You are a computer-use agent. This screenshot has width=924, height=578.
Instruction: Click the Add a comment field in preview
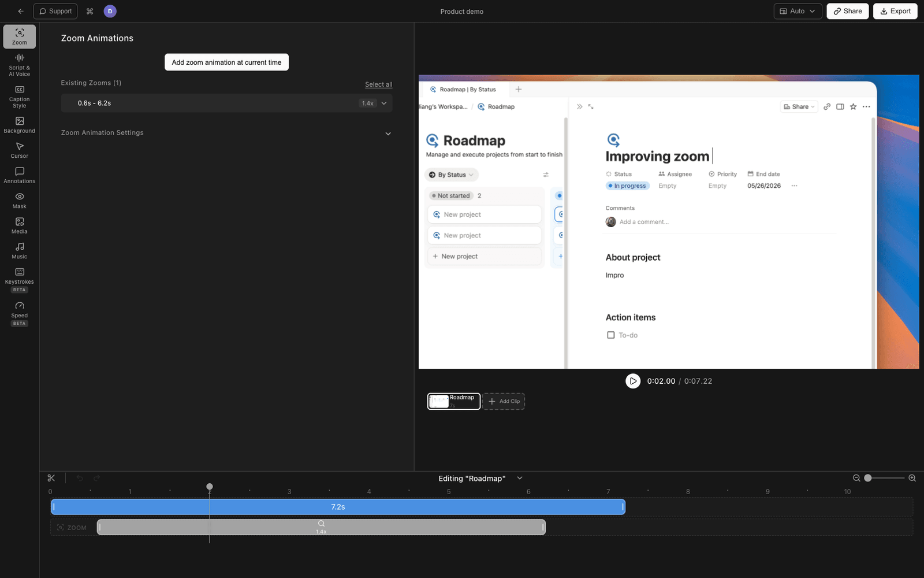pos(644,222)
